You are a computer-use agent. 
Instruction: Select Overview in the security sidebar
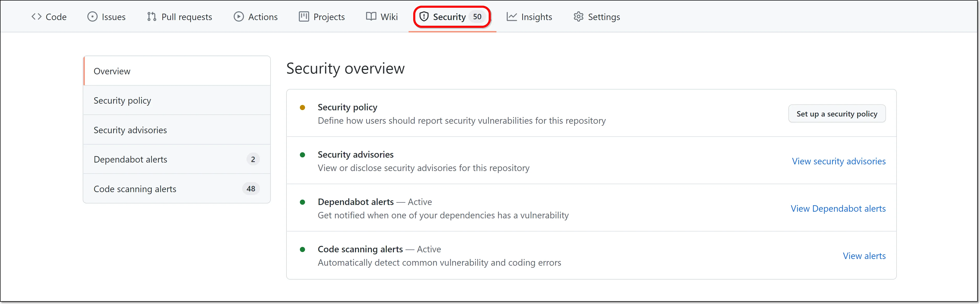tap(112, 71)
